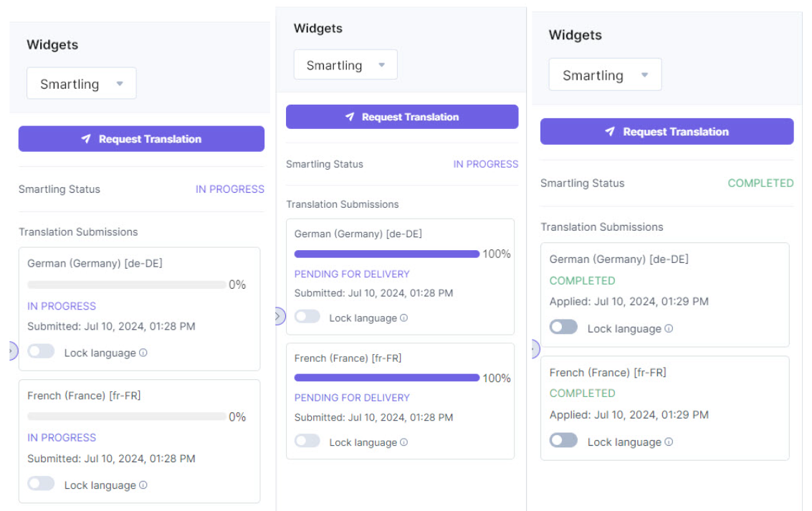Viewport: 812px width, 511px height.
Task: Click the German 100% progress bar
Action: pyautogui.click(x=386, y=254)
